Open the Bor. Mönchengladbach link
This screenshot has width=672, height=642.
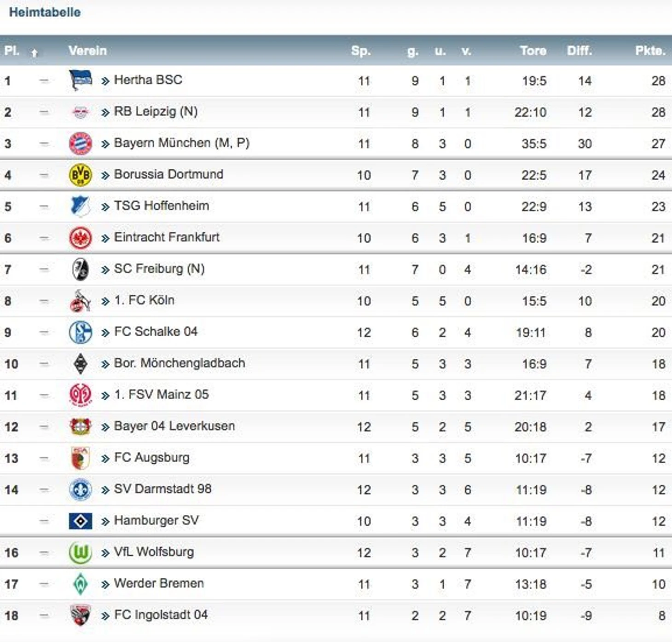pos(180,363)
